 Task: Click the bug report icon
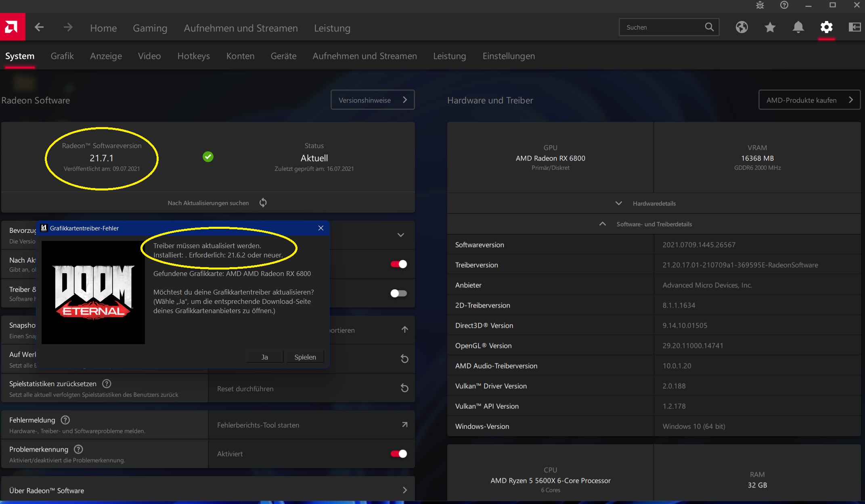click(760, 5)
